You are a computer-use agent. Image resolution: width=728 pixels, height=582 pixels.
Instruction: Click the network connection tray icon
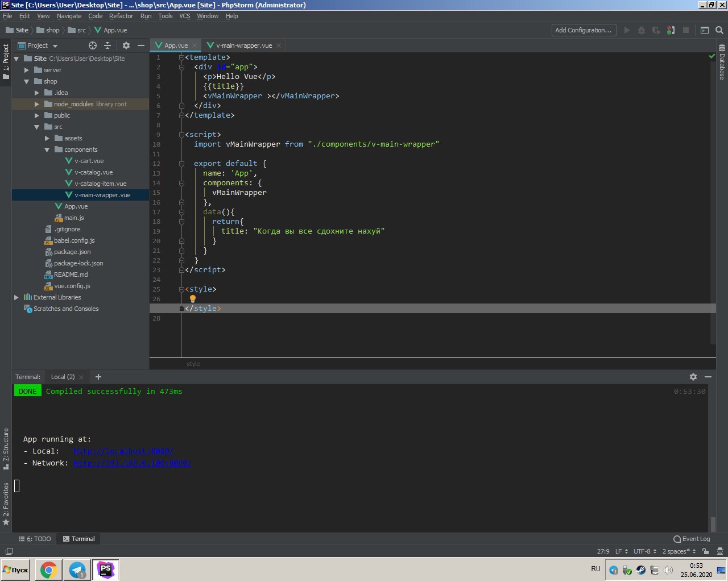click(x=655, y=570)
